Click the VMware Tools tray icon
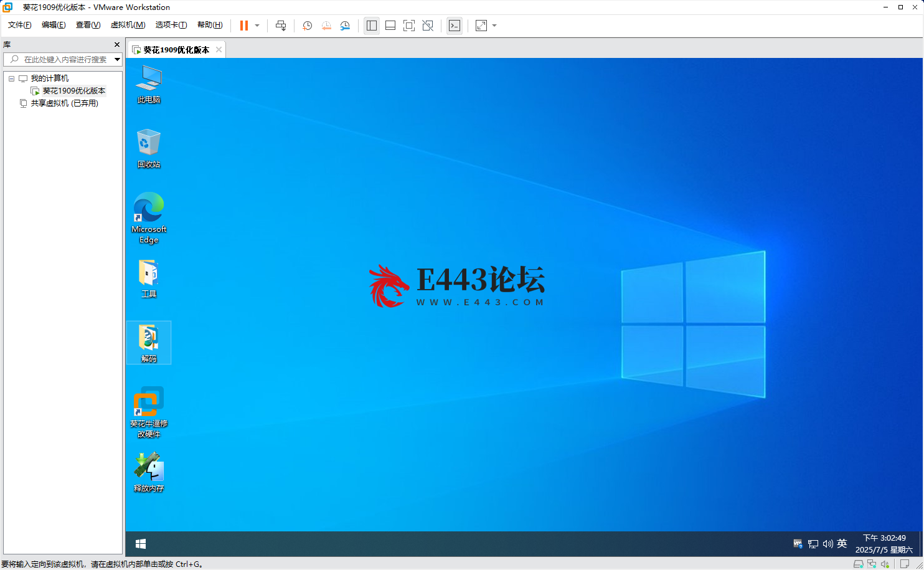 (x=798, y=544)
